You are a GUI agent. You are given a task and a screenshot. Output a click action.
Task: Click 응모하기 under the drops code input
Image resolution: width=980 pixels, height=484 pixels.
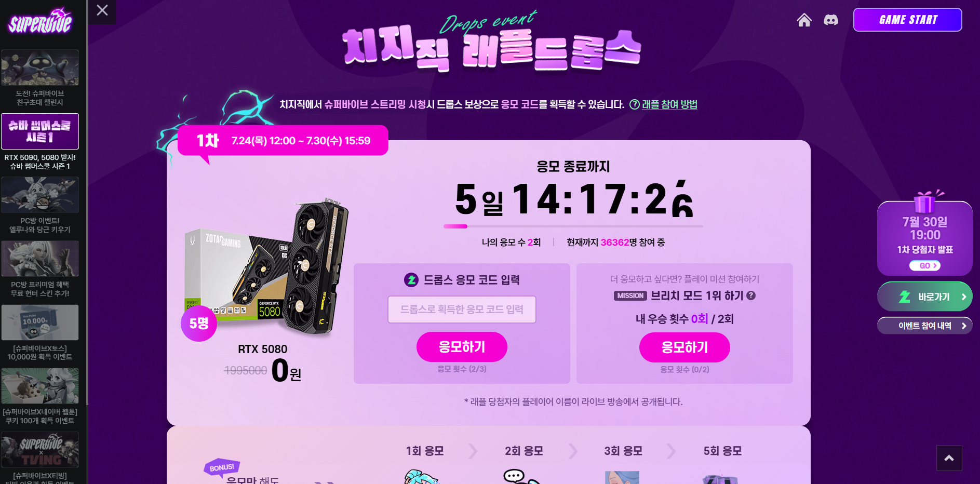(462, 347)
